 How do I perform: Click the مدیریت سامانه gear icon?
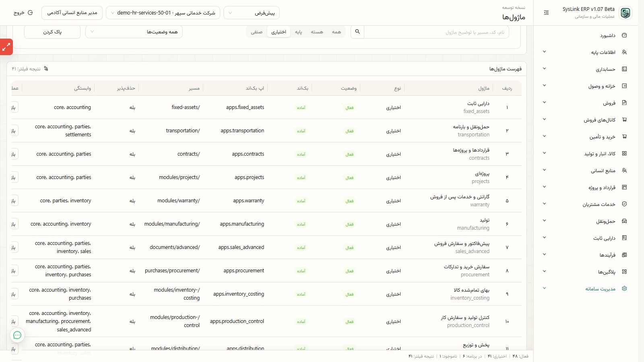[x=624, y=289]
